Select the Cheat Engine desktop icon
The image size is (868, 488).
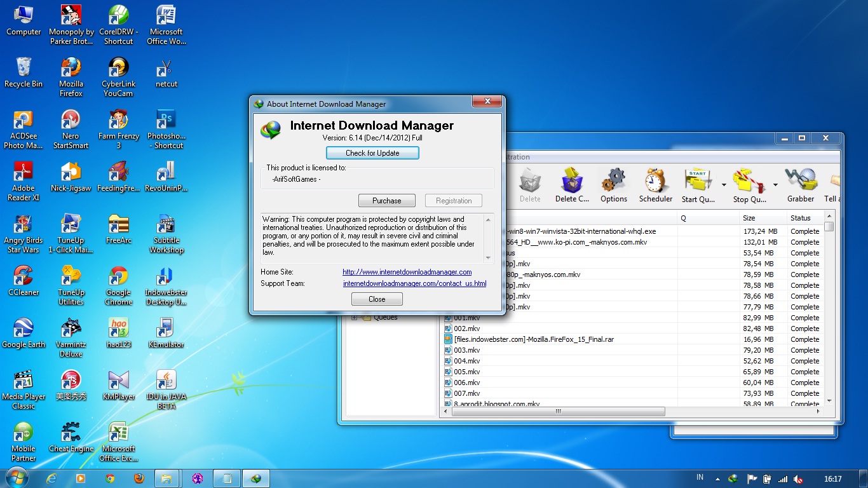(71, 437)
